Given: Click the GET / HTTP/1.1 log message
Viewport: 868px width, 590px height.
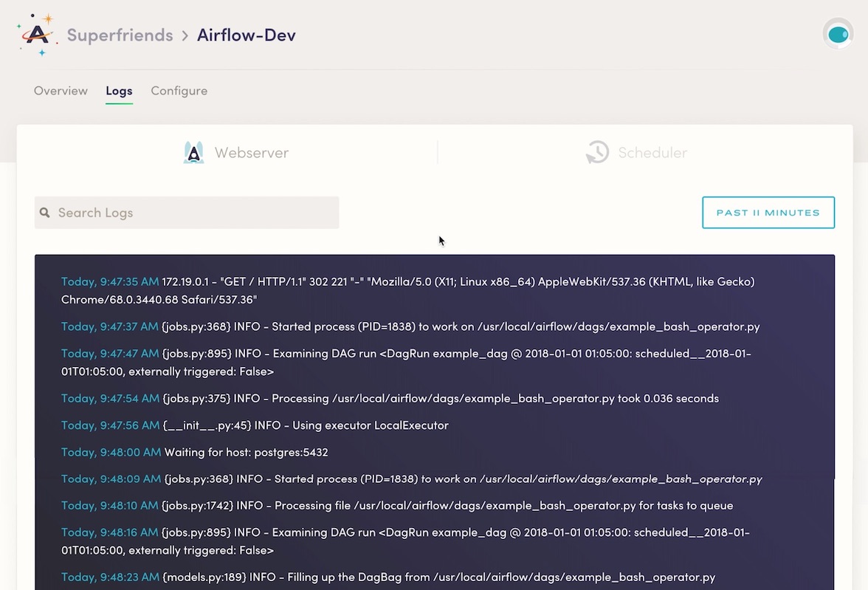Looking at the screenshot, I should coord(408,290).
